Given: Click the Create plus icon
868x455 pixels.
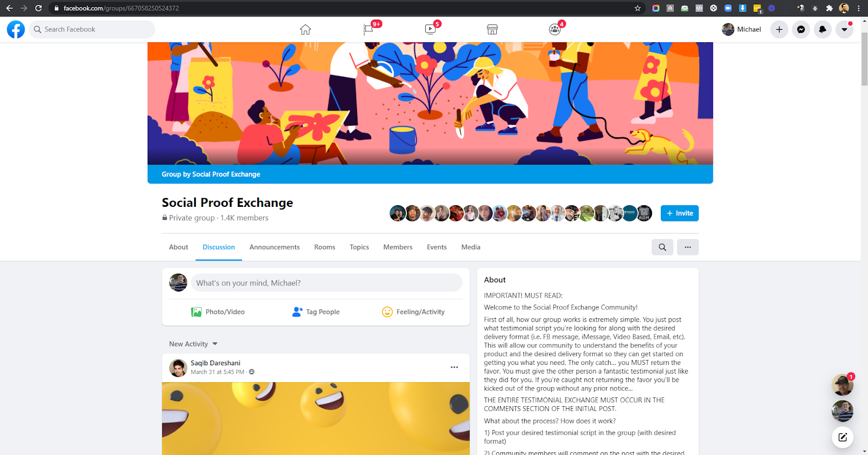Looking at the screenshot, I should coord(779,29).
